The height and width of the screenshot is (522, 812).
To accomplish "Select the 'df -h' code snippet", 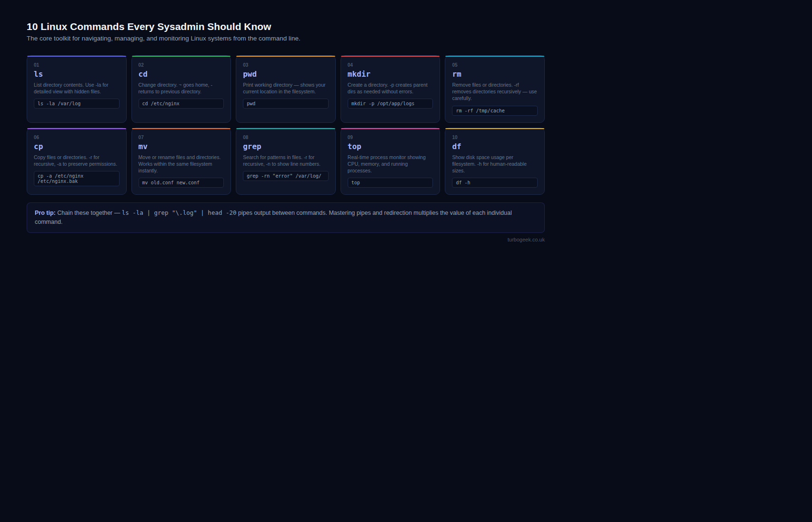I will (494, 183).
